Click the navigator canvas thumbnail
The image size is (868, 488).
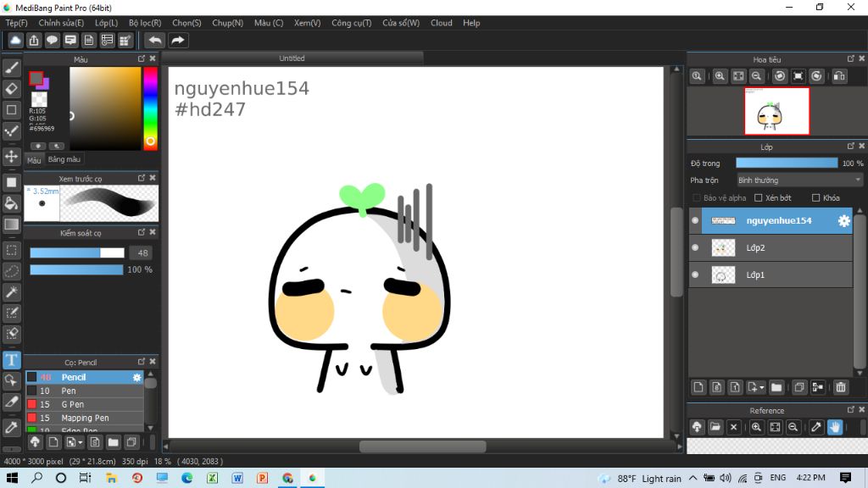(776, 111)
